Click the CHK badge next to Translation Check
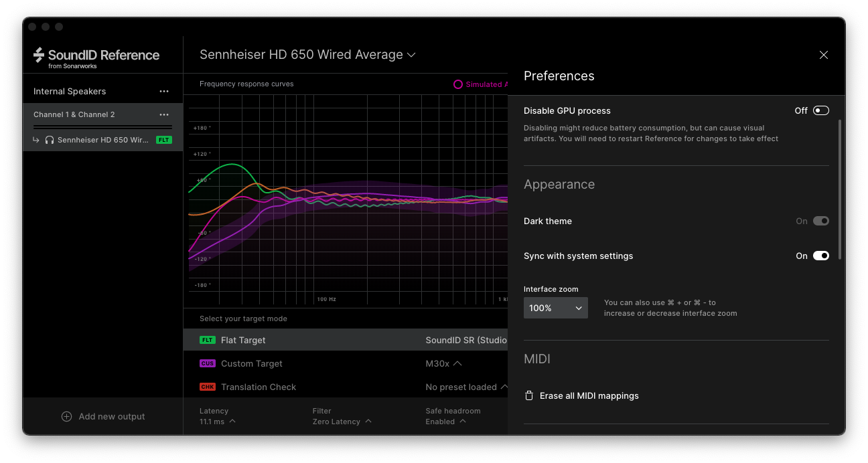Viewport: 868px width, 463px height. [208, 387]
